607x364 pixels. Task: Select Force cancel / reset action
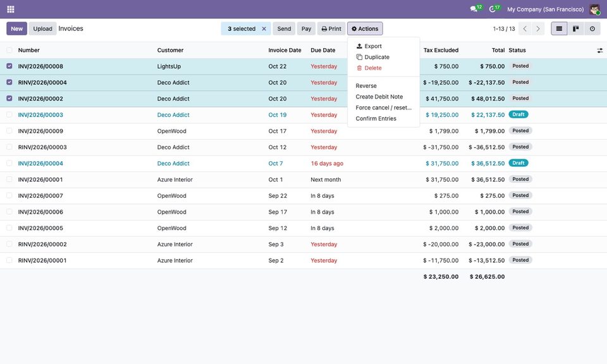click(383, 107)
